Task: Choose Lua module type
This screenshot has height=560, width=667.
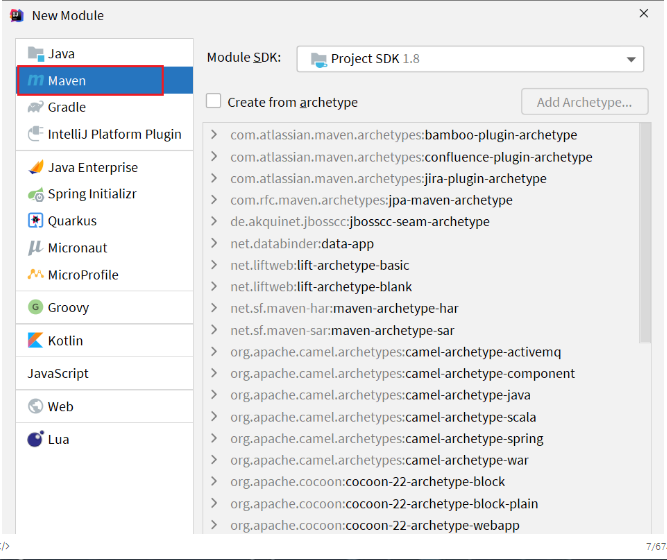Action: pyautogui.click(x=105, y=439)
